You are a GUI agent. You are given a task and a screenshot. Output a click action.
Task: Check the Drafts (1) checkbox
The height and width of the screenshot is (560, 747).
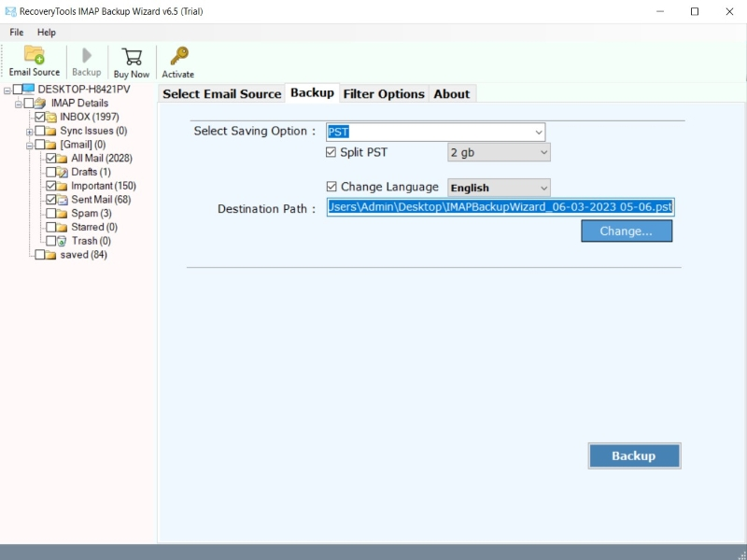51,172
